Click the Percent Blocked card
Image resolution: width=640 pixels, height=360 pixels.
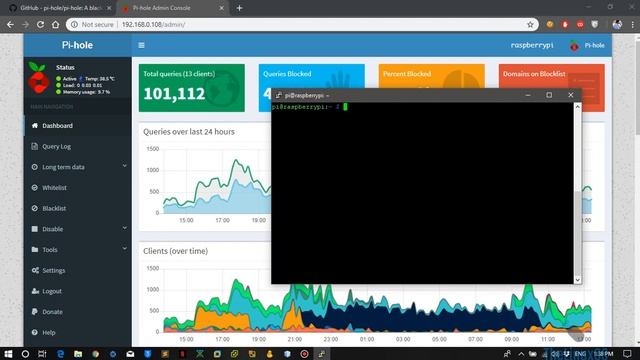click(x=431, y=76)
